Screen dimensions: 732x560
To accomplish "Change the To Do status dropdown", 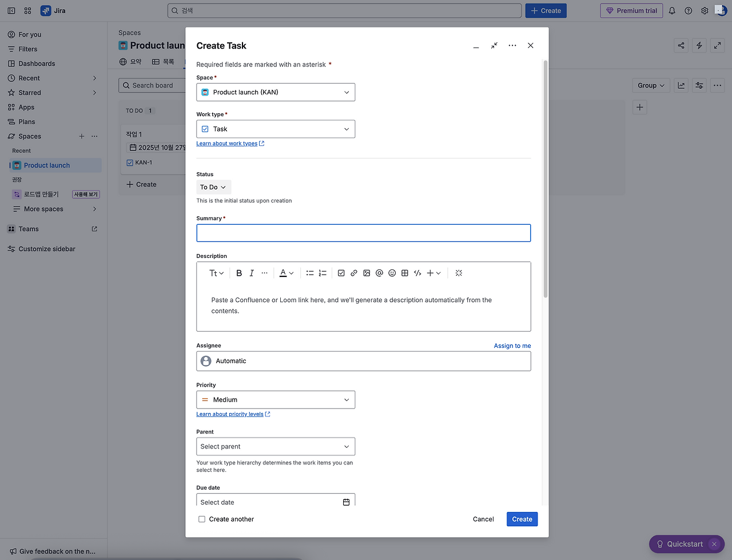I will coord(213,187).
